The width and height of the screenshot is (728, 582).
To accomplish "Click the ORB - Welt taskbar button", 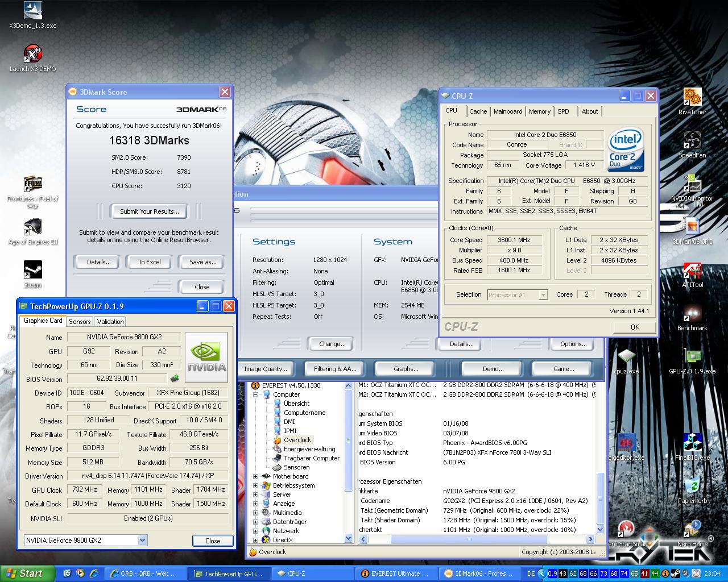I will 145,573.
